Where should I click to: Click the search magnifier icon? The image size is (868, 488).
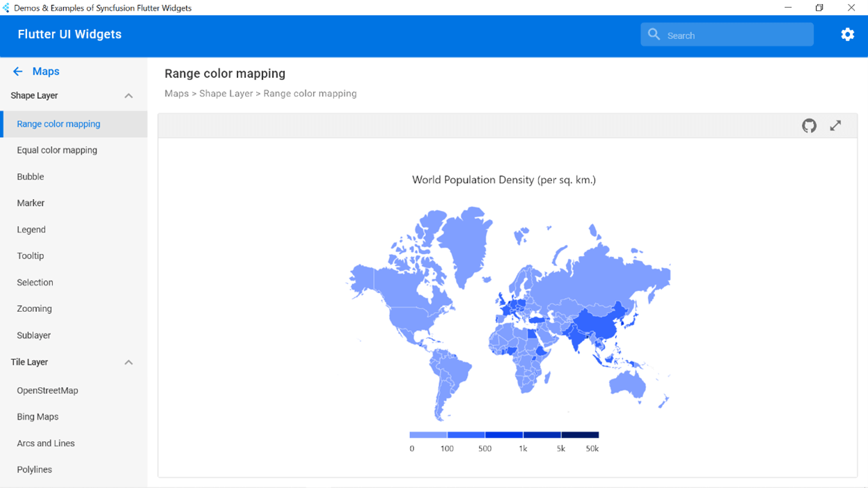[654, 35]
